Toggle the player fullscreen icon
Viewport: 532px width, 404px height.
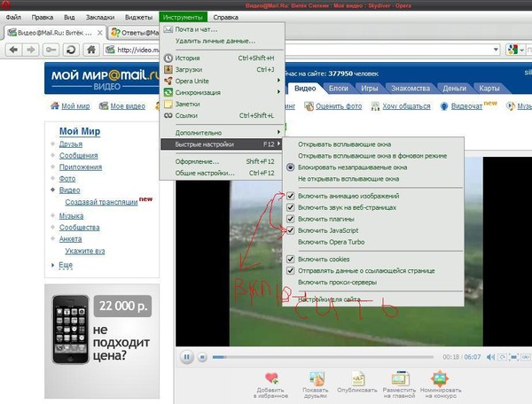514,357
